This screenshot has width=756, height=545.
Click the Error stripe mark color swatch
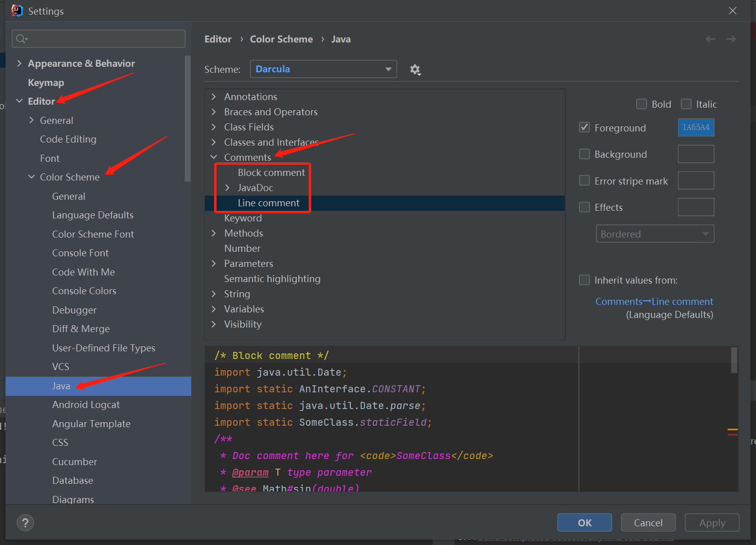click(x=696, y=180)
